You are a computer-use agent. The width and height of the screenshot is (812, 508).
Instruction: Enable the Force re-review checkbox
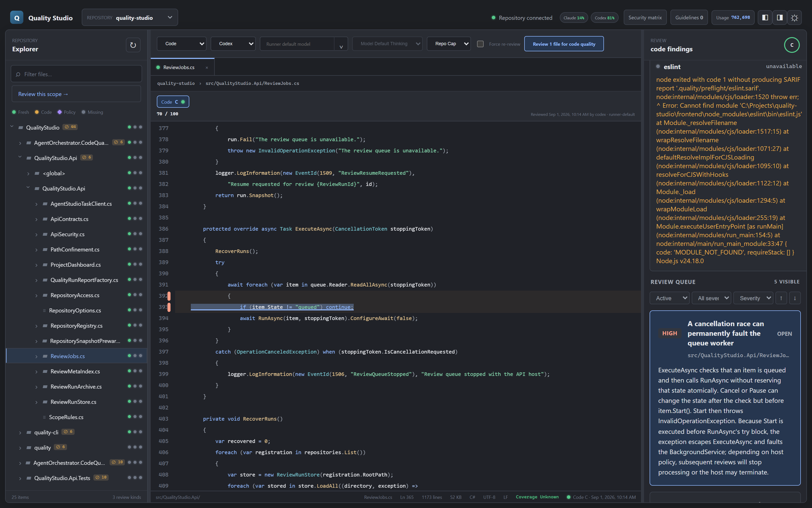click(x=481, y=44)
